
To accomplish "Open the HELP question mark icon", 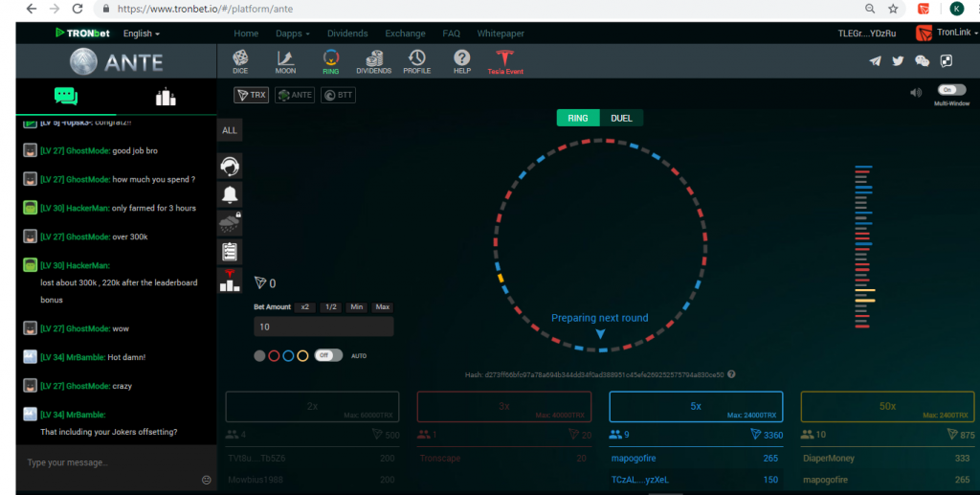I will (462, 62).
